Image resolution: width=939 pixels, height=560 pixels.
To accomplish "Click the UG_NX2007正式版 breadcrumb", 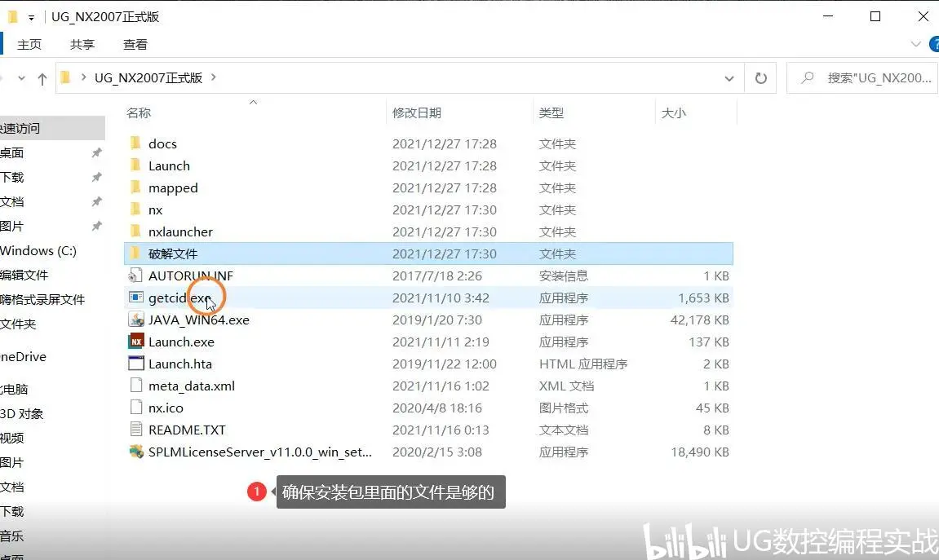I will [x=148, y=77].
